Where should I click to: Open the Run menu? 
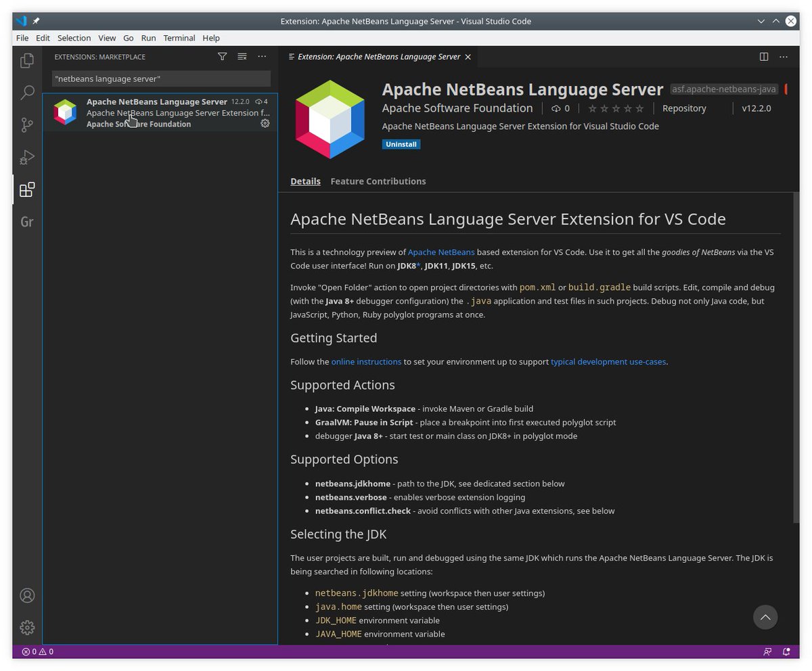coord(148,38)
